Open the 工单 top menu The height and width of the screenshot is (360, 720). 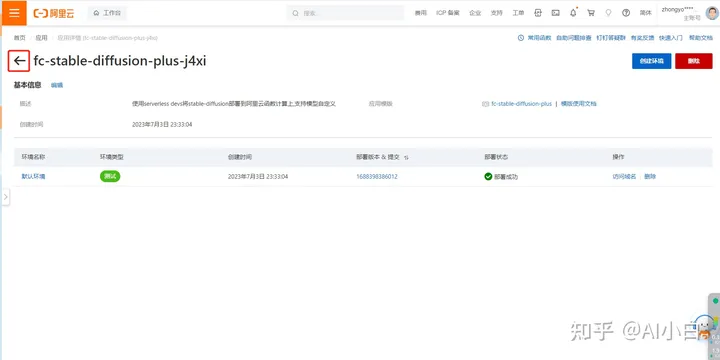(x=518, y=13)
